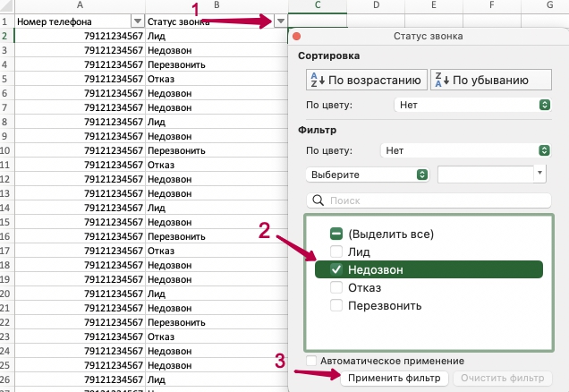Open filter dropdown for Статус звонка column
Viewport: 569px width, 392px height.
281,21
